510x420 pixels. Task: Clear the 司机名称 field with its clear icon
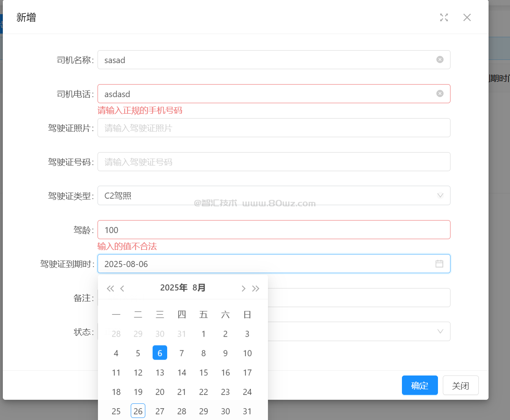[x=440, y=59]
